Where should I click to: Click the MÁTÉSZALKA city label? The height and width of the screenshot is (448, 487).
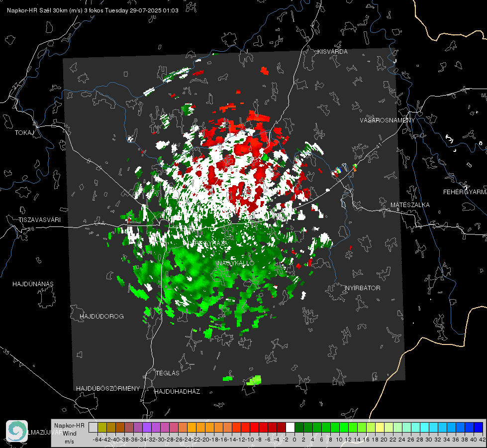(410, 205)
